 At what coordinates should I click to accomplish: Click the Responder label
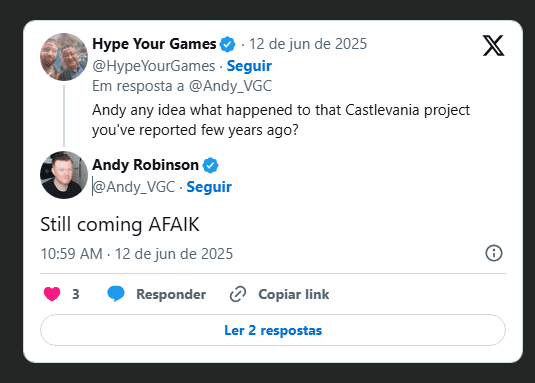pyautogui.click(x=171, y=294)
